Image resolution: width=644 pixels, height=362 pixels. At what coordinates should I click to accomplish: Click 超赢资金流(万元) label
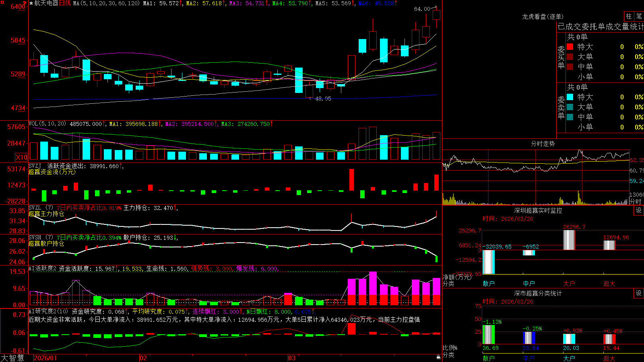pos(52,172)
